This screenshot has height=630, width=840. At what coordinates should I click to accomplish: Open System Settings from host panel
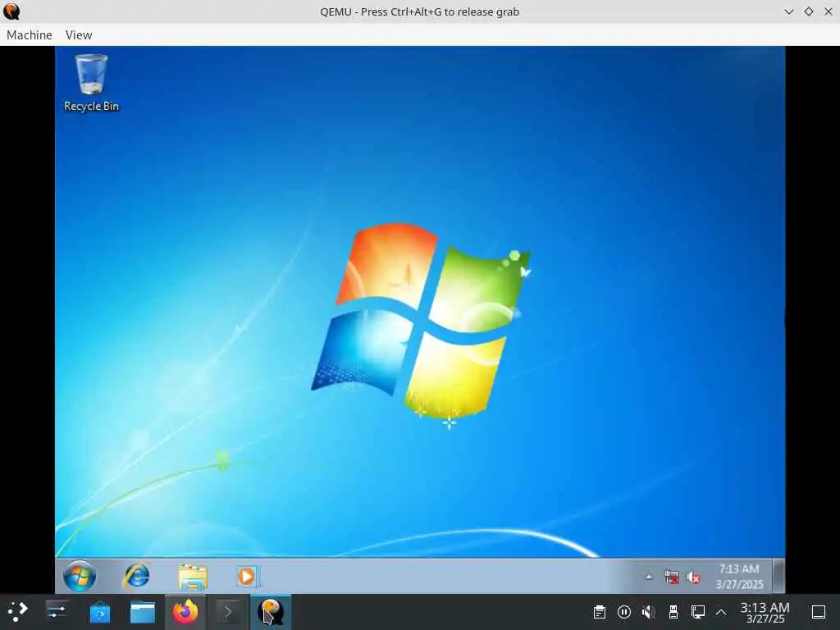pos(57,611)
